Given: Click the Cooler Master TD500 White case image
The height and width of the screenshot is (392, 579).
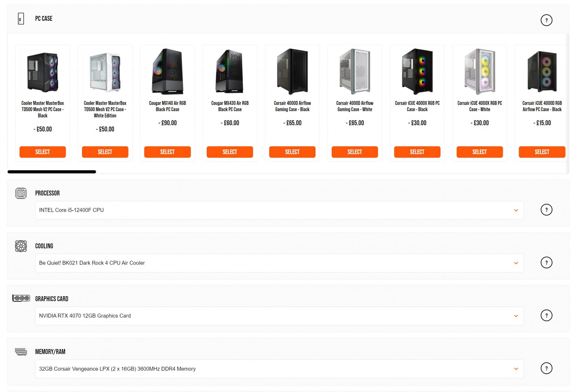Looking at the screenshot, I should pos(105,72).
